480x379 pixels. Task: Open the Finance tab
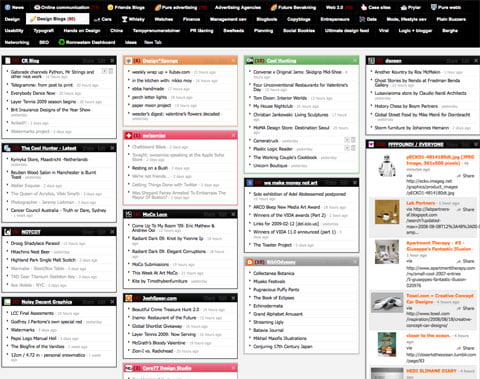tap(191, 19)
